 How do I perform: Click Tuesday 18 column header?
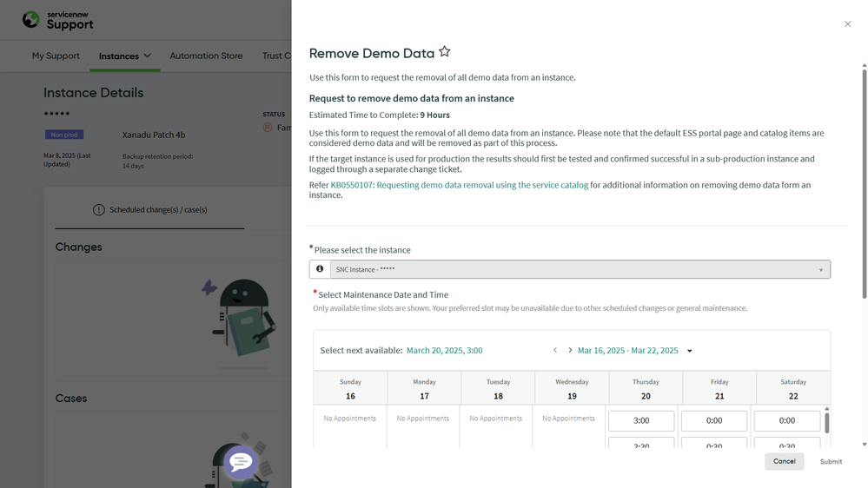[x=498, y=389]
